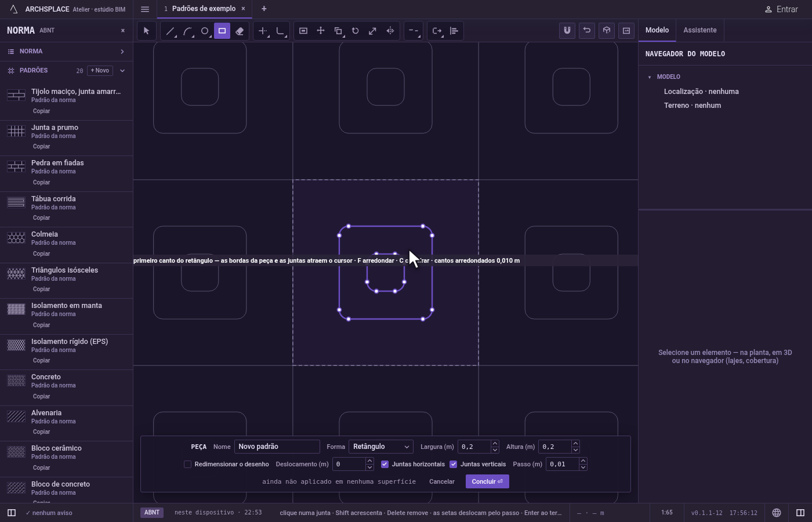Enable Redimensionar o desenho checkbox
Viewport: 812px width, 522px height.
click(187, 464)
